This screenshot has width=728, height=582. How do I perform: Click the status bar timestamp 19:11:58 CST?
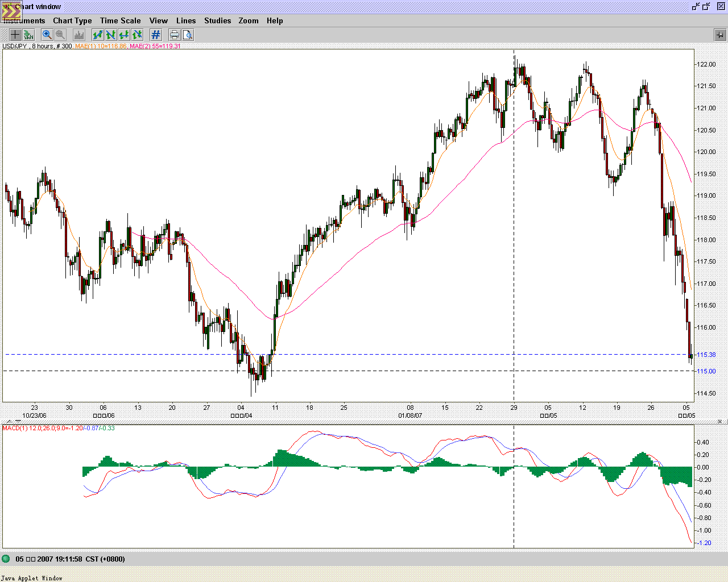(70, 559)
